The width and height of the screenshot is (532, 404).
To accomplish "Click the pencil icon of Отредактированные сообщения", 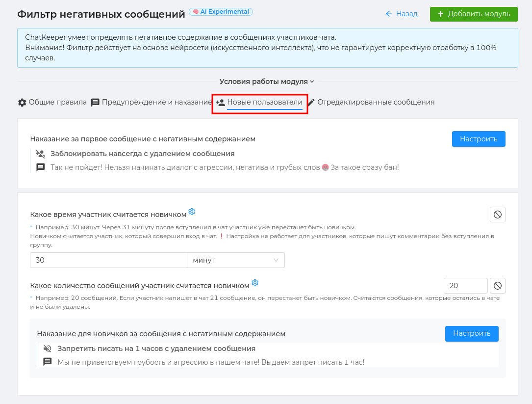I will (311, 102).
